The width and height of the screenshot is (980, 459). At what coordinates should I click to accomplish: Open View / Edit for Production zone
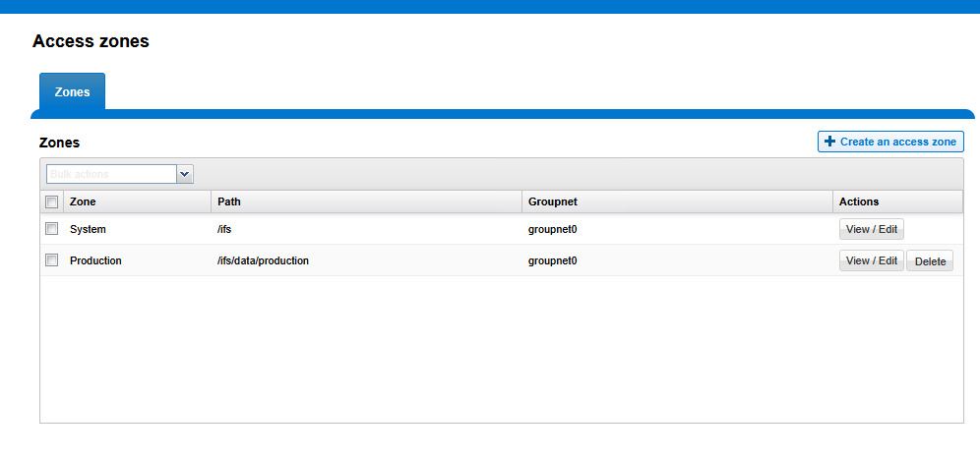point(871,260)
